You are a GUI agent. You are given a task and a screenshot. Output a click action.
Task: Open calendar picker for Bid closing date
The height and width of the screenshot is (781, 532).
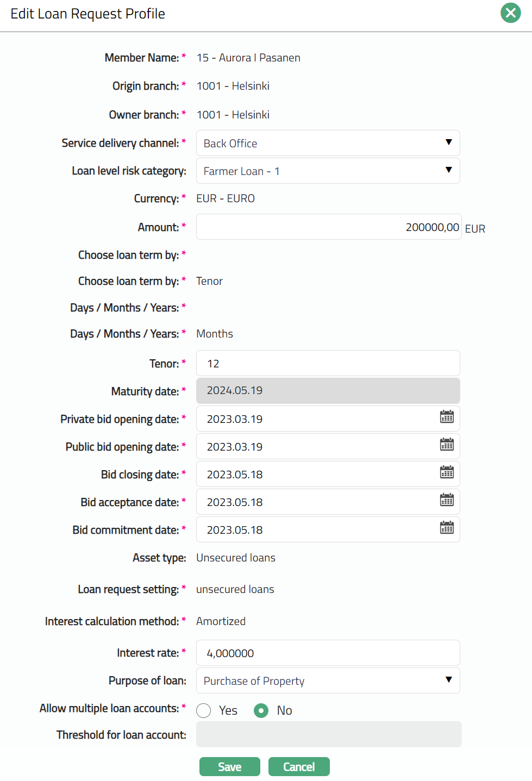447,472
